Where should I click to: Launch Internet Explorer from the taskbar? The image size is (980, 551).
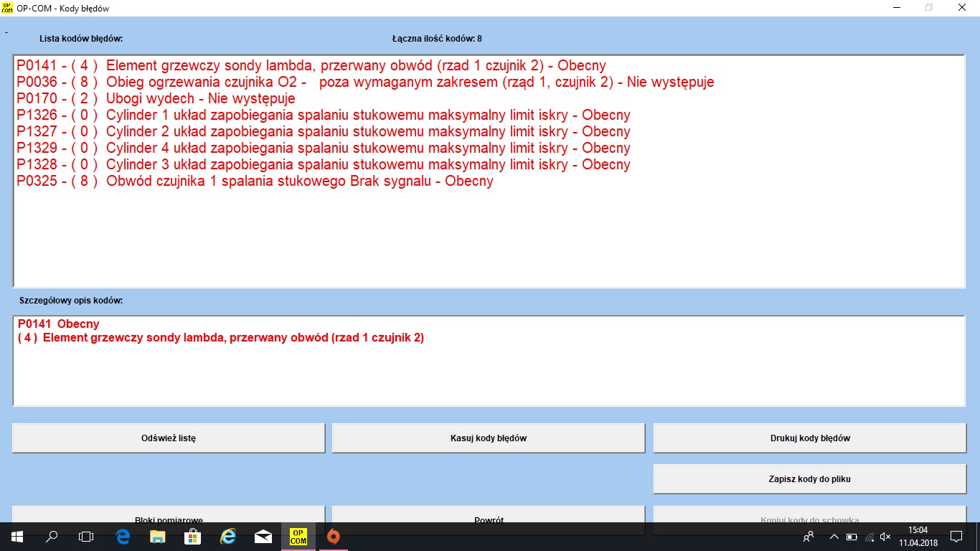(x=228, y=536)
